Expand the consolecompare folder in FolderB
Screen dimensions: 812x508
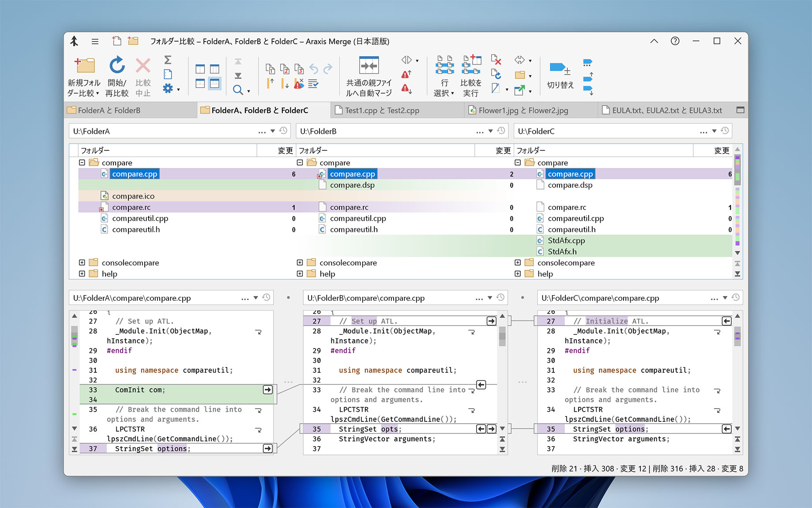(300, 262)
